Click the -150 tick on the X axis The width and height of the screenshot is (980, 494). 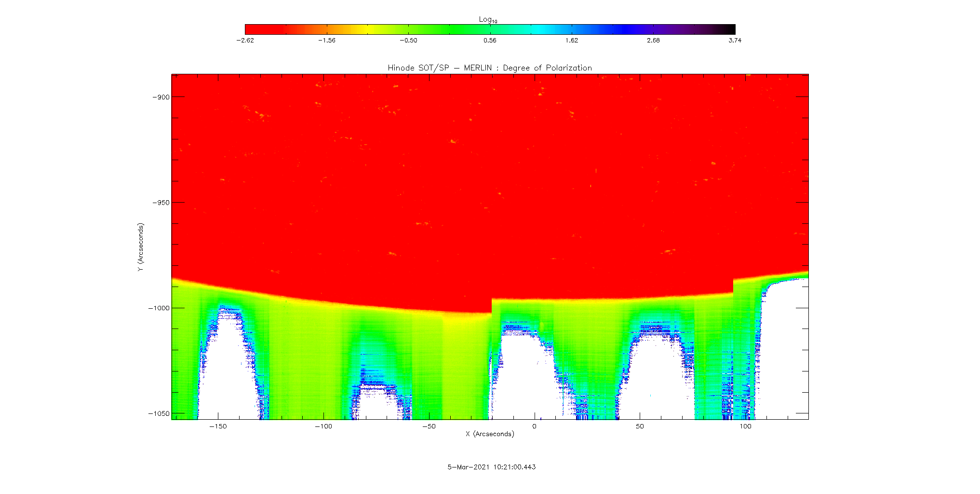point(218,426)
